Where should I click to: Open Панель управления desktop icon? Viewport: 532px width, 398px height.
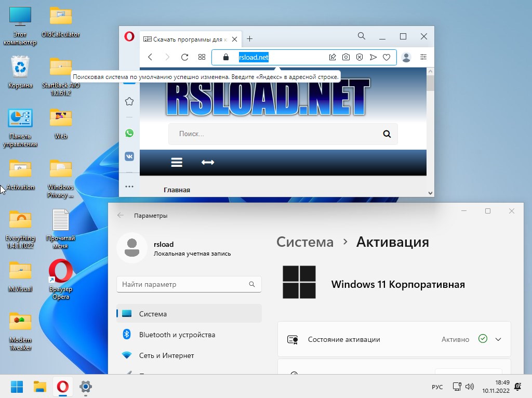tap(20, 128)
